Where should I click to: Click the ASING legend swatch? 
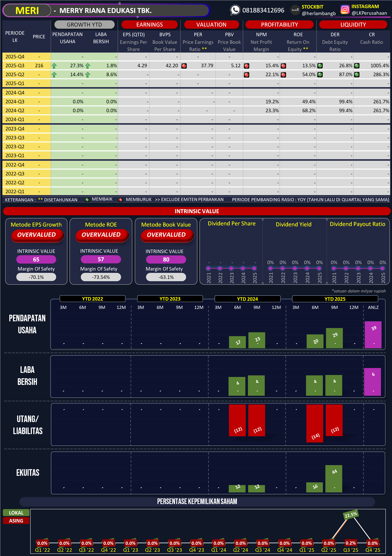(16, 521)
